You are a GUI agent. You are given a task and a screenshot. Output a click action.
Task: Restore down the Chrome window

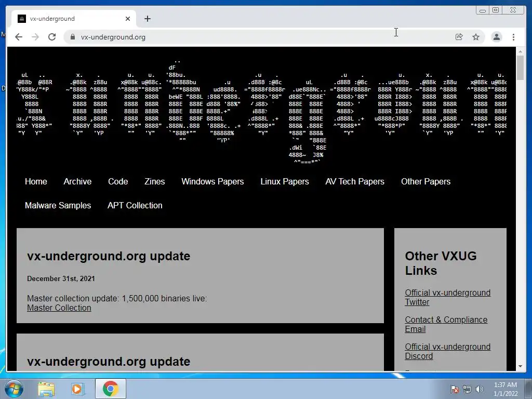click(496, 10)
